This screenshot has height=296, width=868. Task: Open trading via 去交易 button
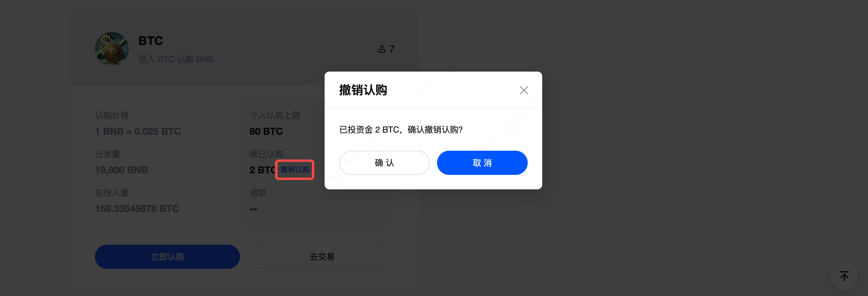322,257
